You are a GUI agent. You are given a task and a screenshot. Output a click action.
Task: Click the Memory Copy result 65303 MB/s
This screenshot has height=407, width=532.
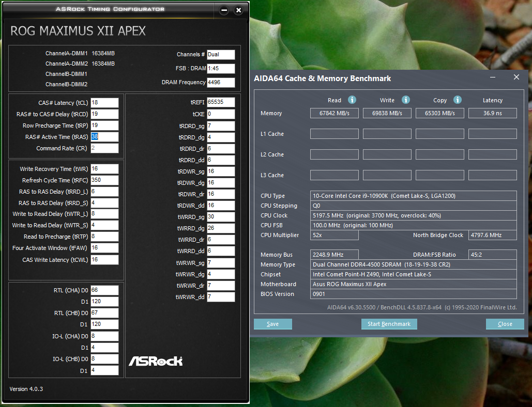coord(439,113)
